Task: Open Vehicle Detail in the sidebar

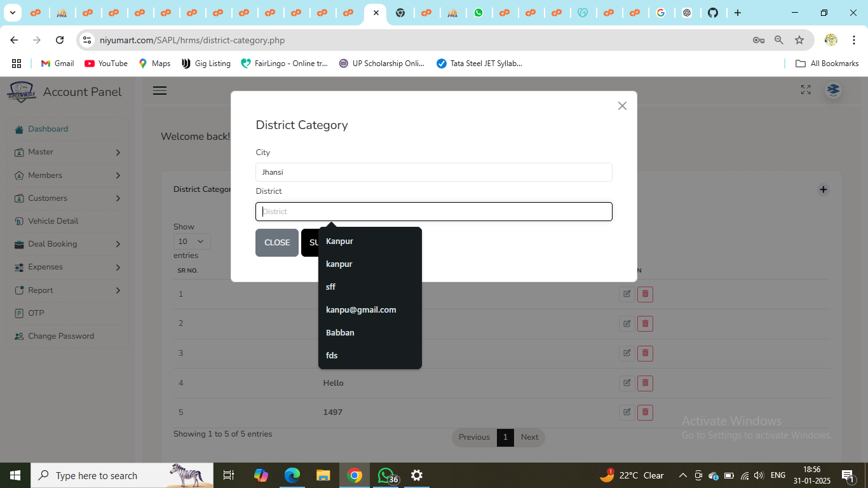Action: tap(53, 221)
